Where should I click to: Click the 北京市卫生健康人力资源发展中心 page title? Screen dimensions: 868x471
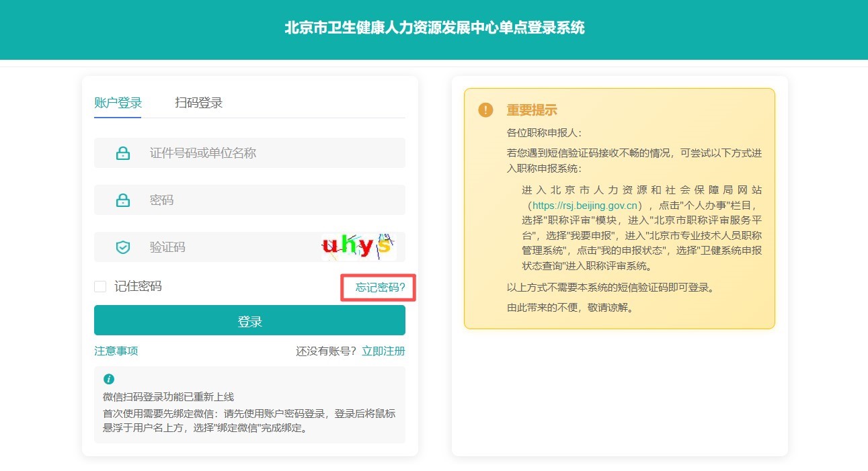[434, 28]
